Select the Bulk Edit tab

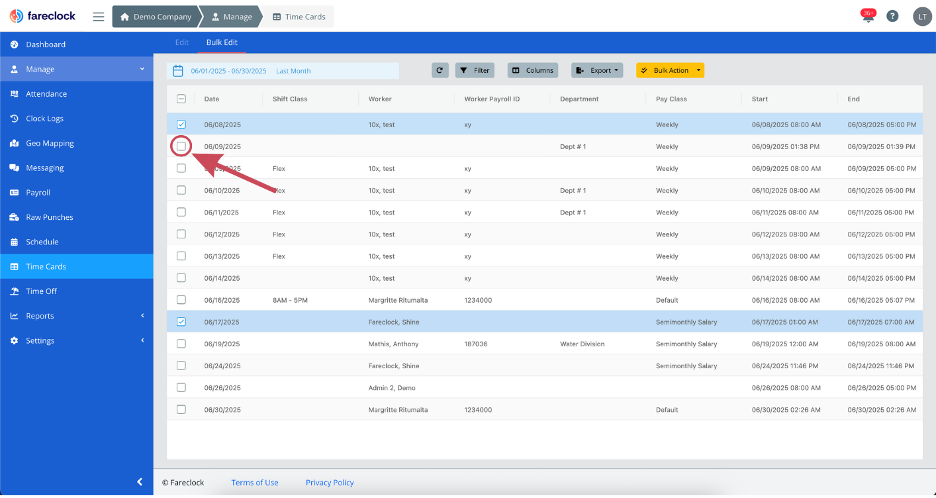[x=222, y=42]
